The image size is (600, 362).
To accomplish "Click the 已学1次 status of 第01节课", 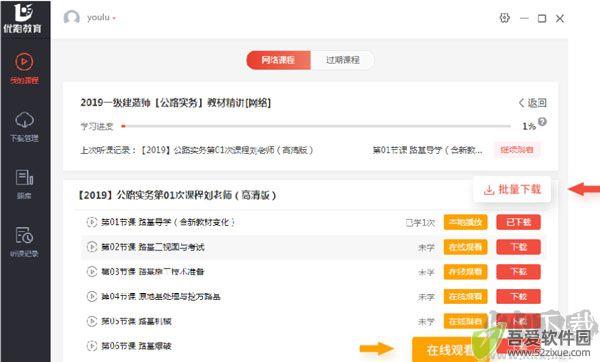I will pyautogui.click(x=420, y=222).
